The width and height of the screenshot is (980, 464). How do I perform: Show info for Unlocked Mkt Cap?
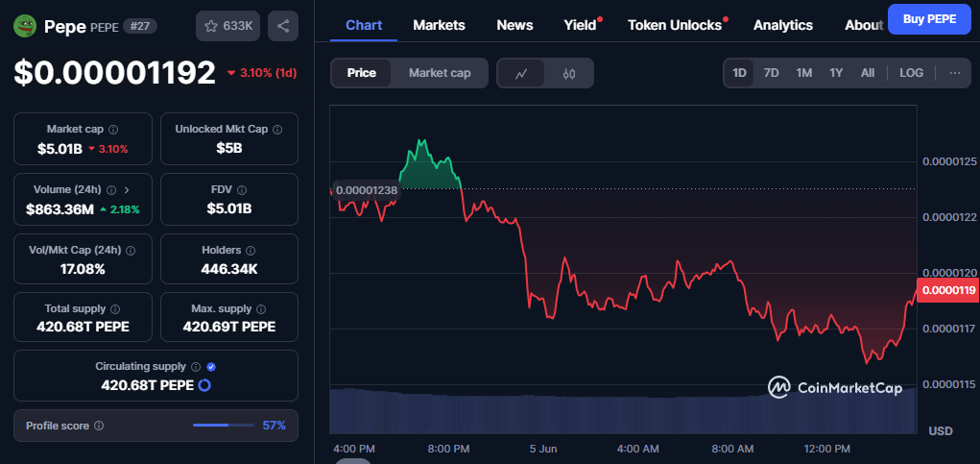[277, 130]
